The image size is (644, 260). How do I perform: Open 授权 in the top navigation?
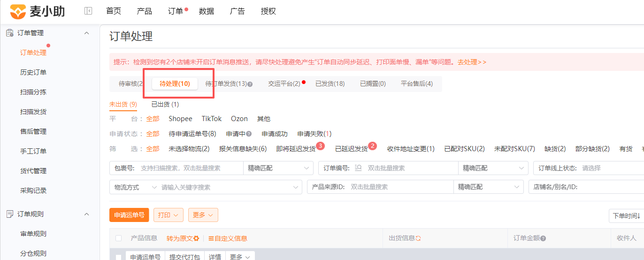(x=268, y=11)
